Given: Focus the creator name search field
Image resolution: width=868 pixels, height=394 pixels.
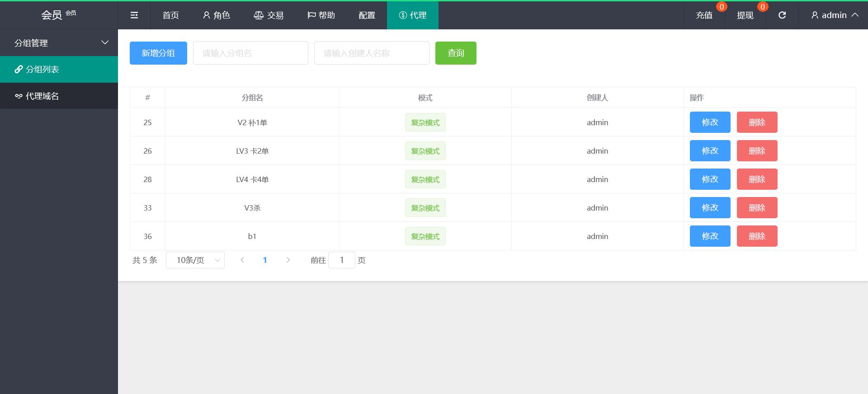Looking at the screenshot, I should 372,53.
